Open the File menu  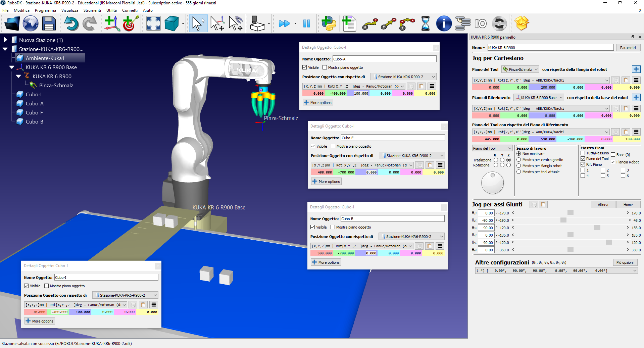[x=5, y=10]
